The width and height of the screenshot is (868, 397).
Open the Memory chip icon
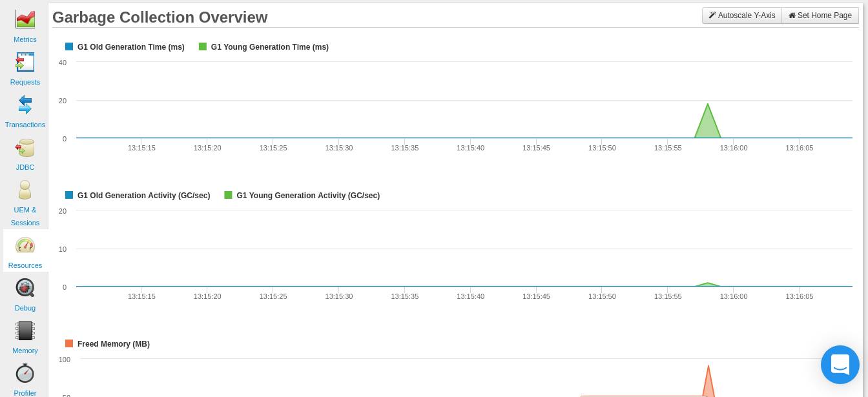coord(25,331)
